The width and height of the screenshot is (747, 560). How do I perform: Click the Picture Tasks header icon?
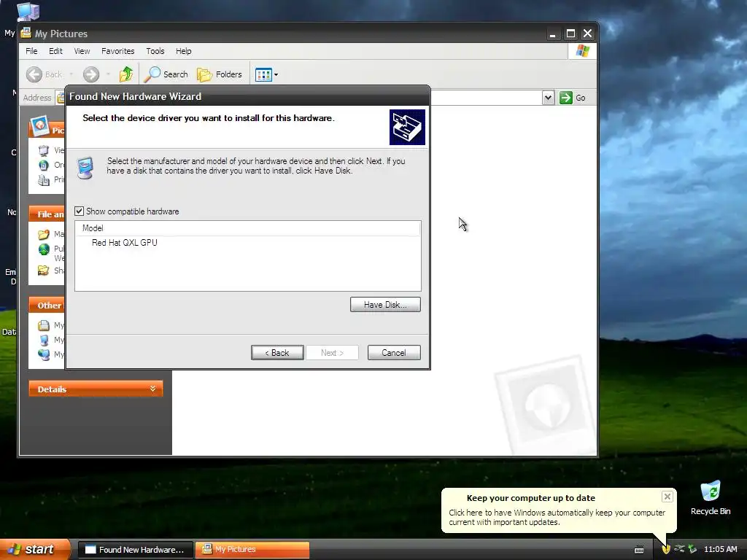pyautogui.click(x=39, y=125)
